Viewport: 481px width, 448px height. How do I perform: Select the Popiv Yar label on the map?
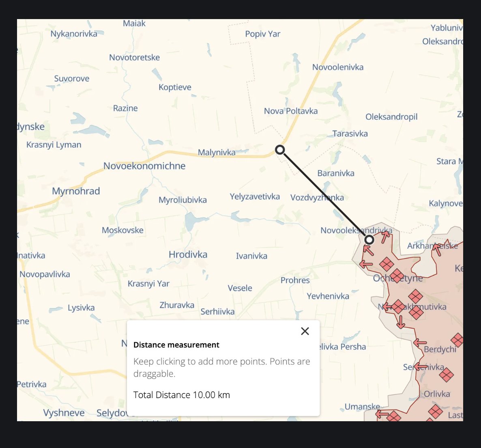click(262, 34)
